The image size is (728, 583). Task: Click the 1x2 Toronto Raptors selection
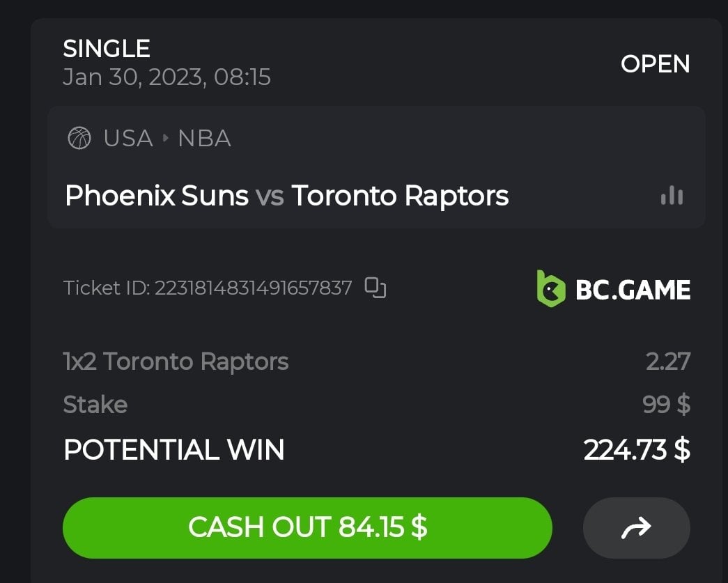point(176,362)
